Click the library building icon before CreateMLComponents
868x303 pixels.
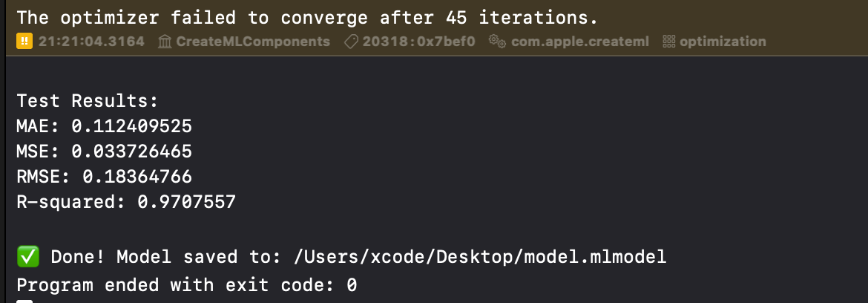pyautogui.click(x=165, y=42)
